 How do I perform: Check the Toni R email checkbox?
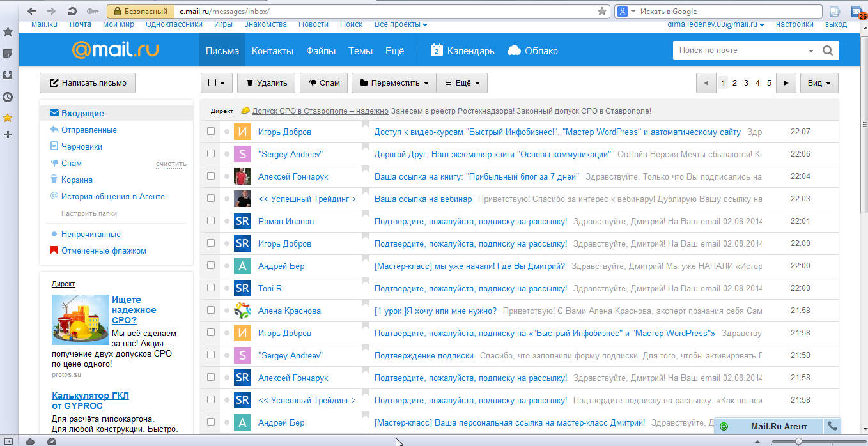211,288
